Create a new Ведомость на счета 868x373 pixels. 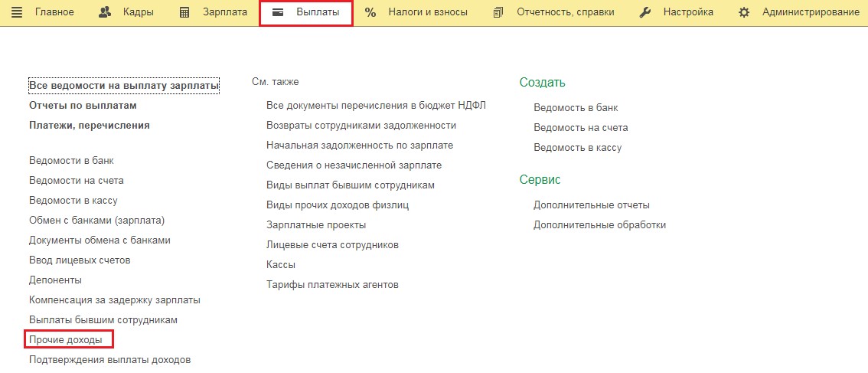pos(581,128)
